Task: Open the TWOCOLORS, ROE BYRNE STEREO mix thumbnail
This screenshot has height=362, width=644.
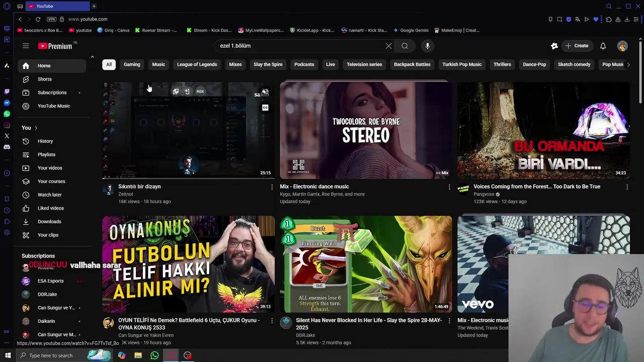Action: (366, 131)
